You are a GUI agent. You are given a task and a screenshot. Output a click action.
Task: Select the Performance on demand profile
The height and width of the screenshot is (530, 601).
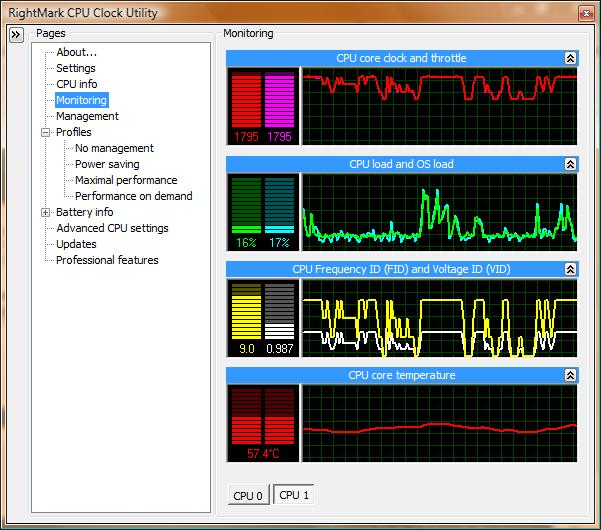pos(134,196)
